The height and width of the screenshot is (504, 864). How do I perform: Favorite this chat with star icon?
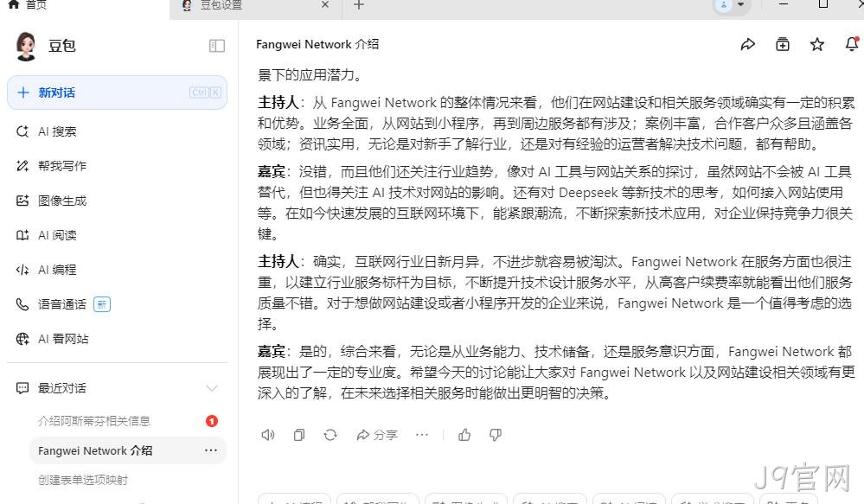point(817,44)
